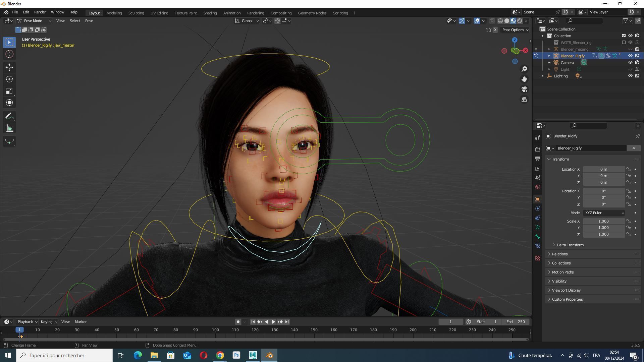The height and width of the screenshot is (362, 644).
Task: Click the red X axis gizmo
Action: pyautogui.click(x=525, y=50)
